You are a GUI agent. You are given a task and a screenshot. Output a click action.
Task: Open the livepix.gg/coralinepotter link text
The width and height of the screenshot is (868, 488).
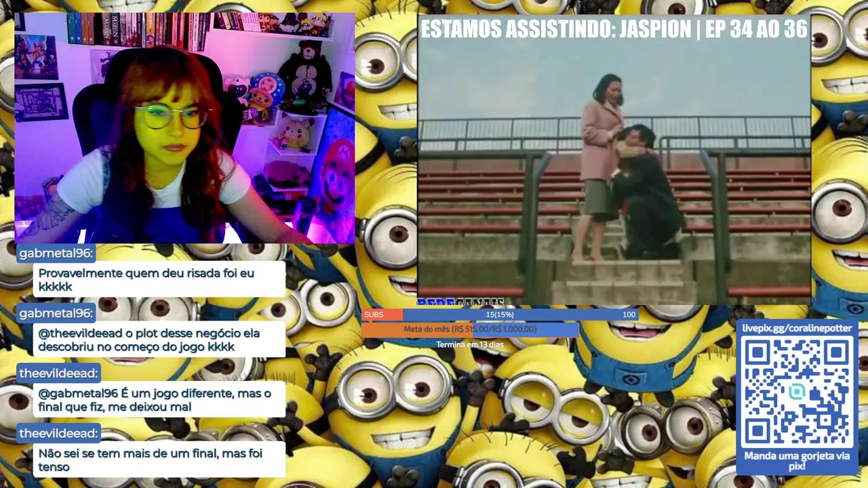pos(797,328)
